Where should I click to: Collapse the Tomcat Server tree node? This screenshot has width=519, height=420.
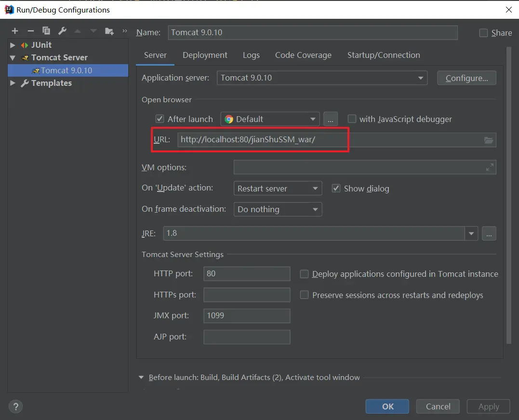13,58
